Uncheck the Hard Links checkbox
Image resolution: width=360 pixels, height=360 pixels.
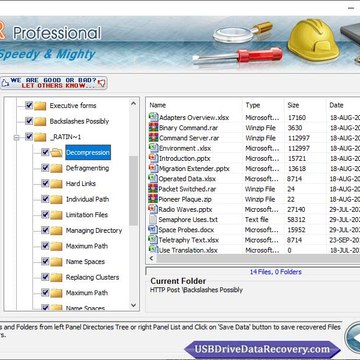pos(45,183)
